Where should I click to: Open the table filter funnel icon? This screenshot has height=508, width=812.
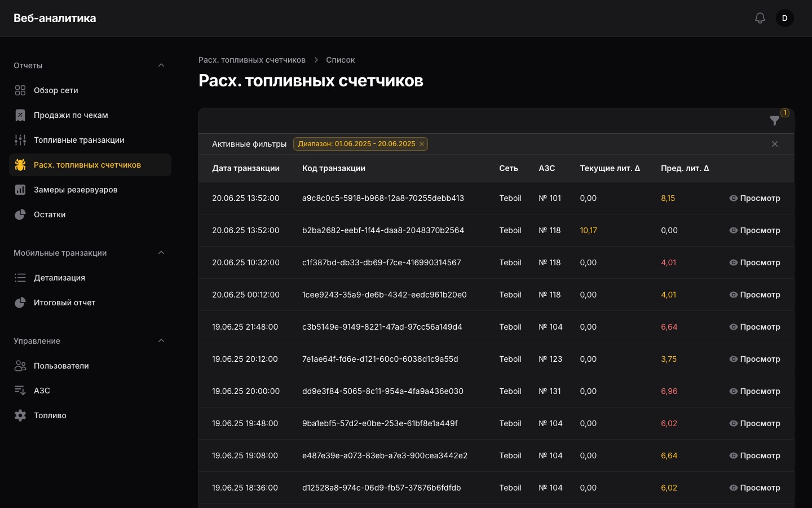[x=775, y=120]
